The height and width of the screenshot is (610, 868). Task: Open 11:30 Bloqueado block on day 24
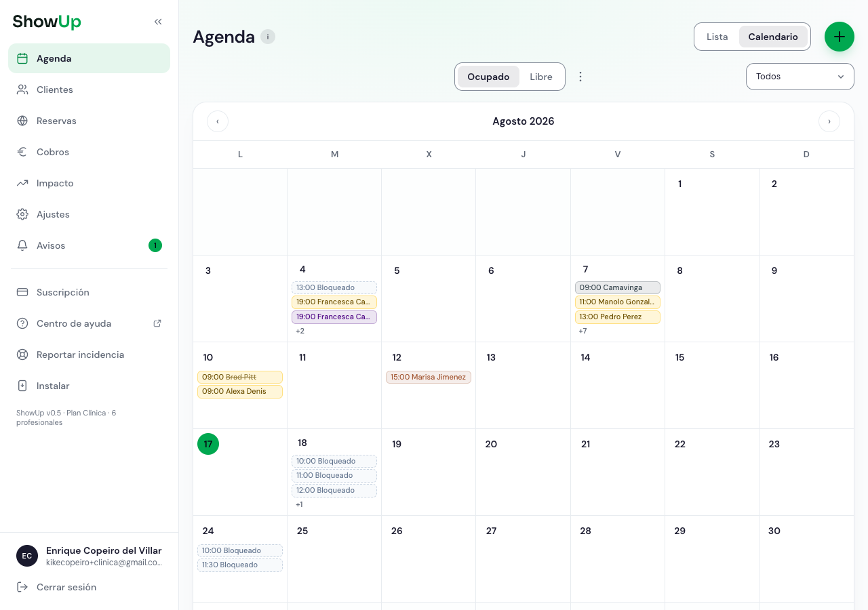click(240, 565)
